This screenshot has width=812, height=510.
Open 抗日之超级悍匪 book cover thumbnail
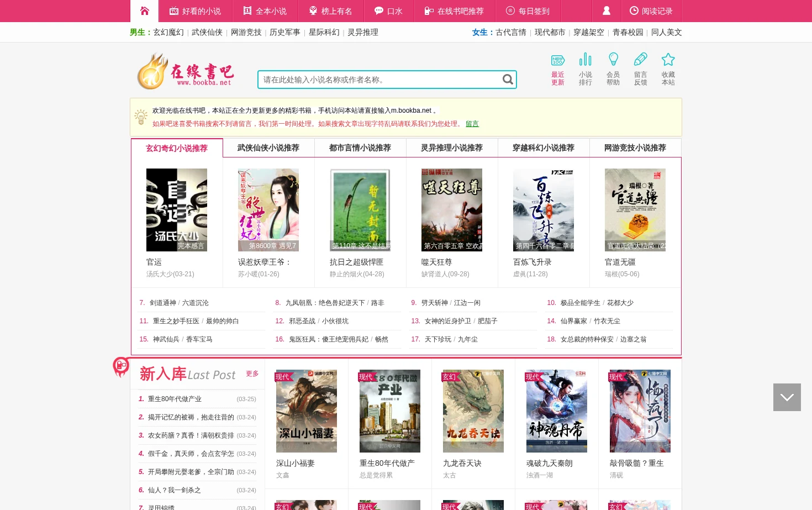[360, 210]
